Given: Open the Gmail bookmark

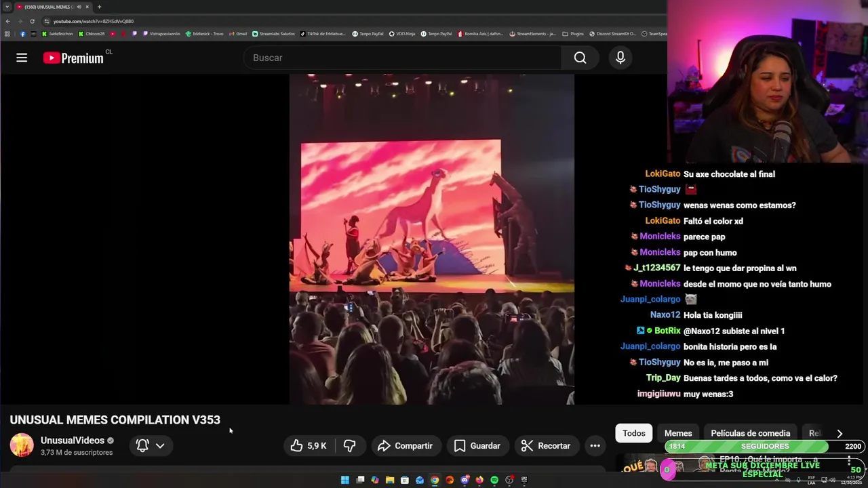Looking at the screenshot, I should [238, 34].
